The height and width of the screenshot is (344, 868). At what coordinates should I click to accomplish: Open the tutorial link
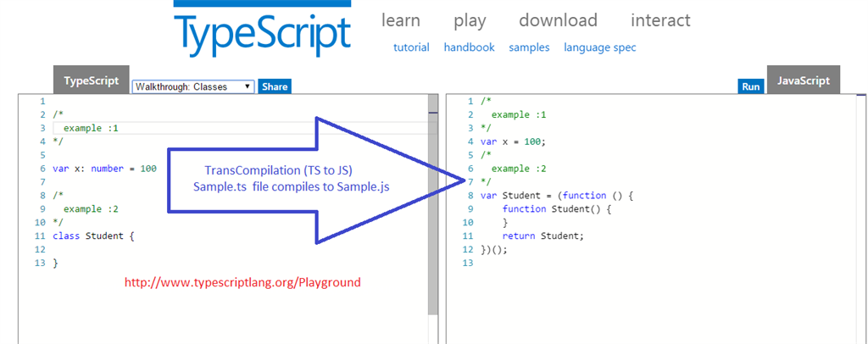click(x=411, y=47)
